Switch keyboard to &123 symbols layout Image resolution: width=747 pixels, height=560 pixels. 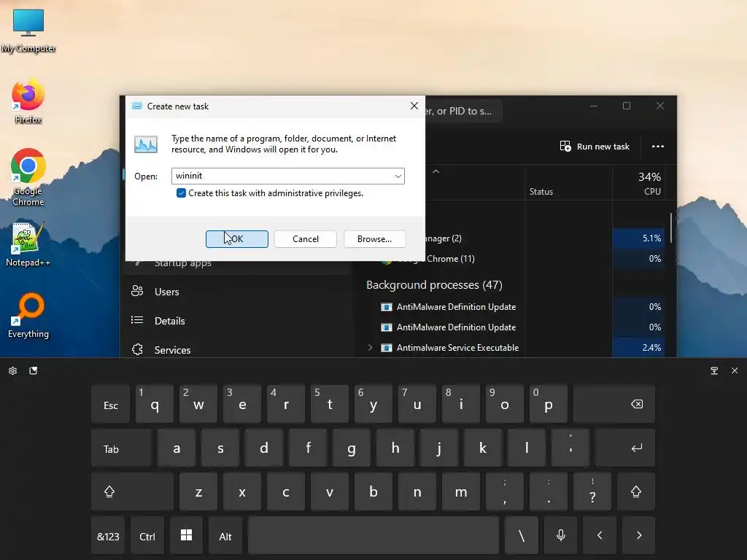click(108, 535)
